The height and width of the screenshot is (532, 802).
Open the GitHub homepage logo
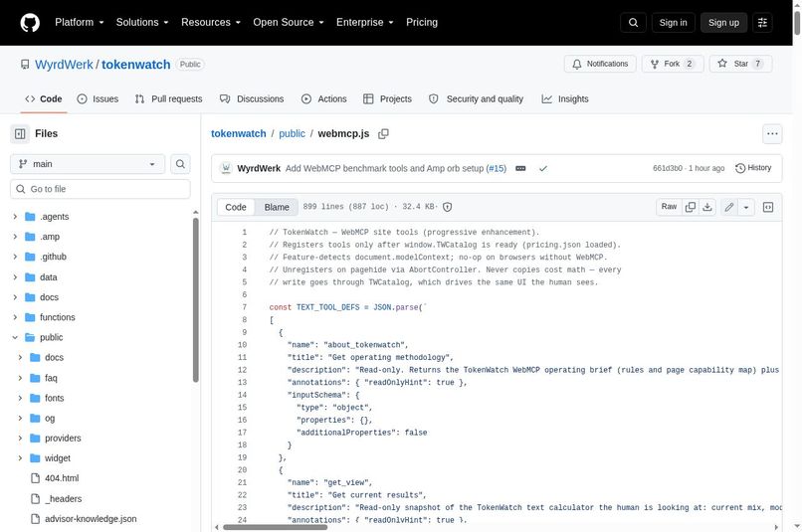tap(30, 23)
